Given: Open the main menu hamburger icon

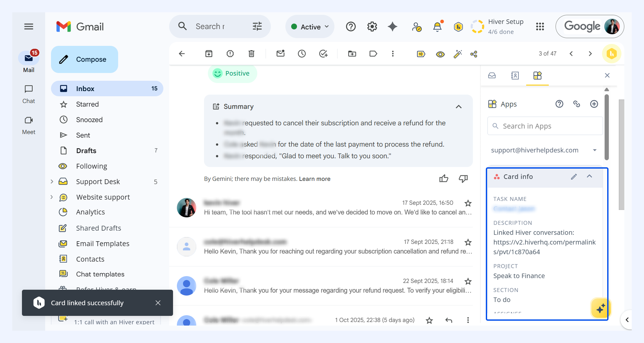Looking at the screenshot, I should (x=29, y=26).
